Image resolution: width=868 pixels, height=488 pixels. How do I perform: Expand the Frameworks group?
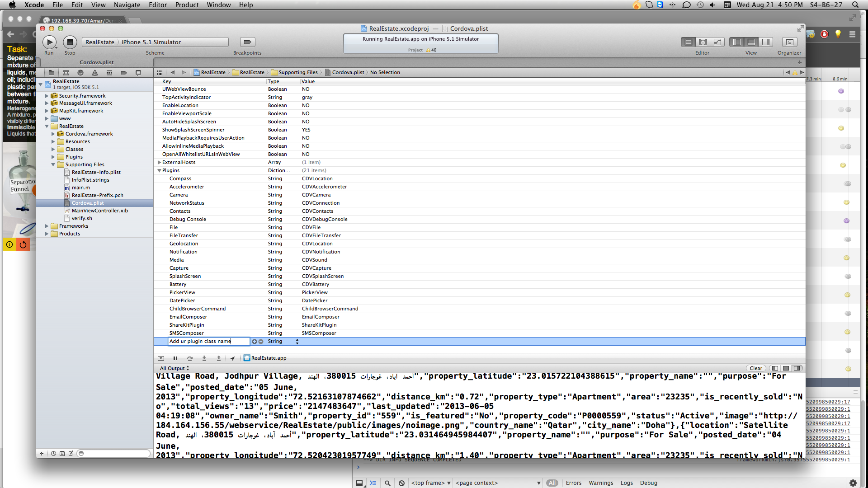(x=47, y=226)
